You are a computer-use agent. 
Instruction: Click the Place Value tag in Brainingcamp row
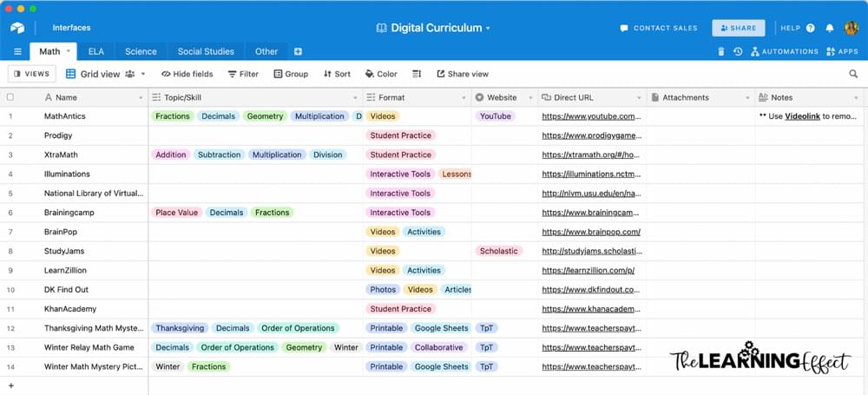click(176, 212)
